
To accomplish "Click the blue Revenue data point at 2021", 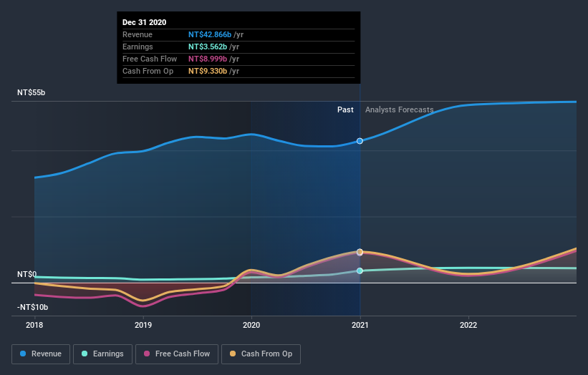I will [360, 141].
